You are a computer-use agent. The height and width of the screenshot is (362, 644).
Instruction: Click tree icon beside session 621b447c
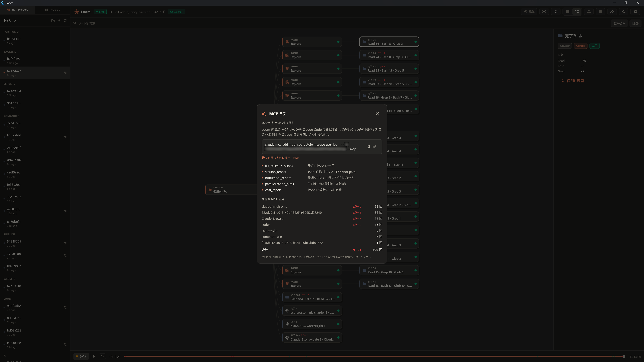click(65, 73)
